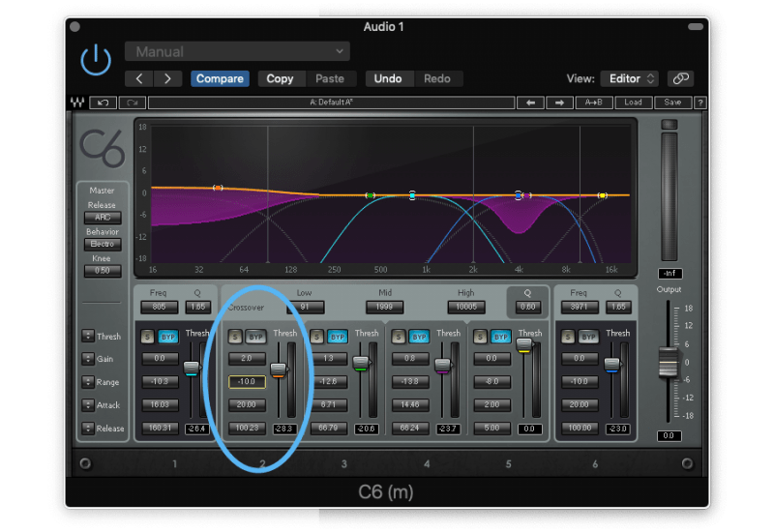Toggle BYP bypass on band 4

(x=419, y=337)
